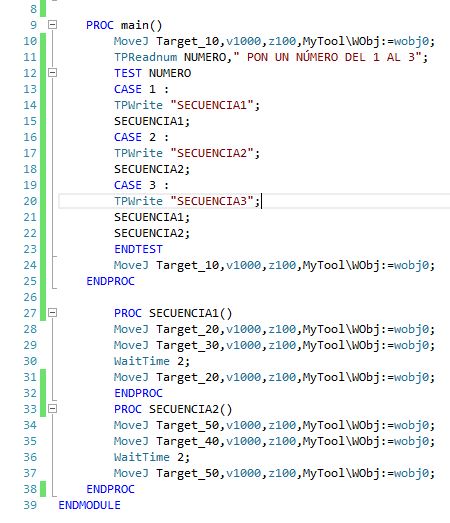The image size is (450, 523).
Task: Click line number 9 in the gutter
Action: [33, 25]
